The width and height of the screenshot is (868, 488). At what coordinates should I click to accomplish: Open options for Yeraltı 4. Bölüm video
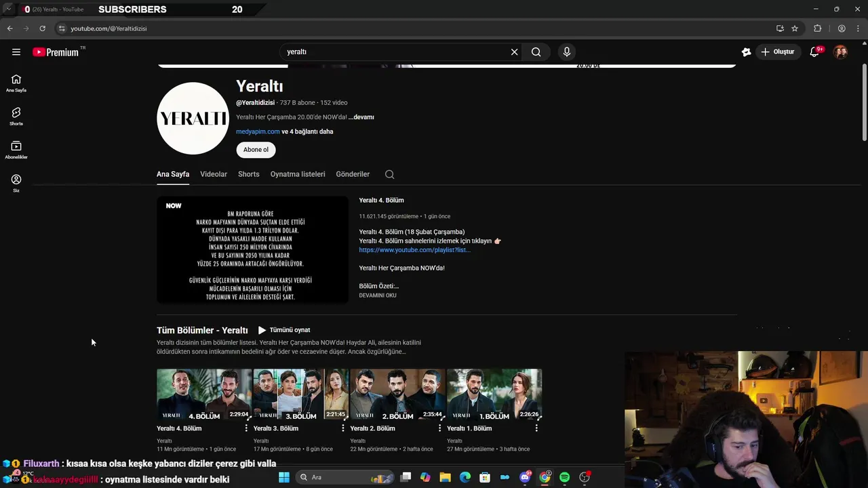point(246,428)
